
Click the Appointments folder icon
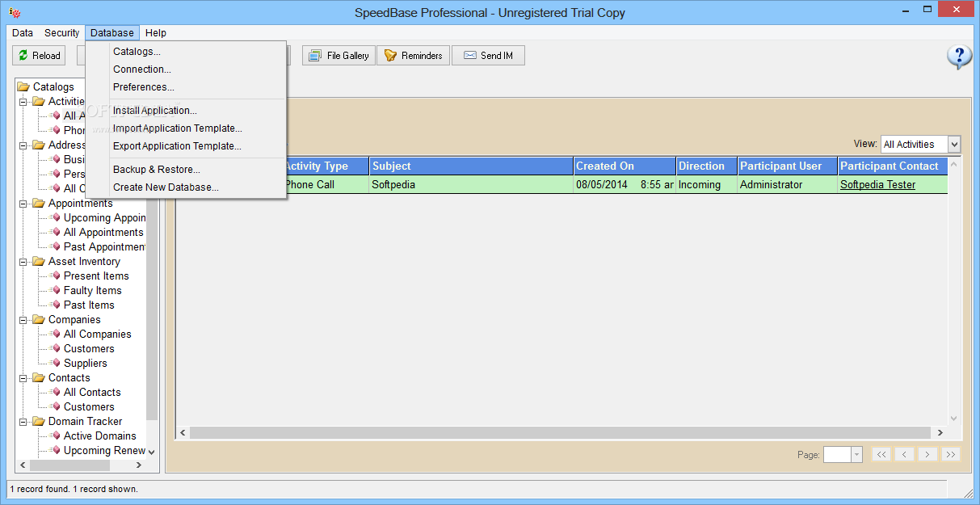tap(39, 203)
